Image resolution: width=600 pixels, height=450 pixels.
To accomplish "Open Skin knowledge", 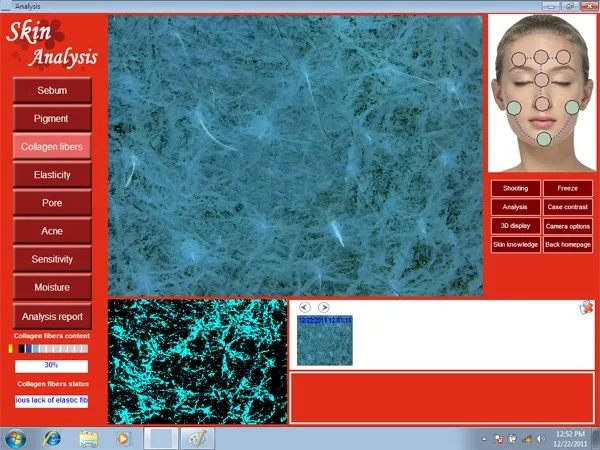I will point(515,245).
